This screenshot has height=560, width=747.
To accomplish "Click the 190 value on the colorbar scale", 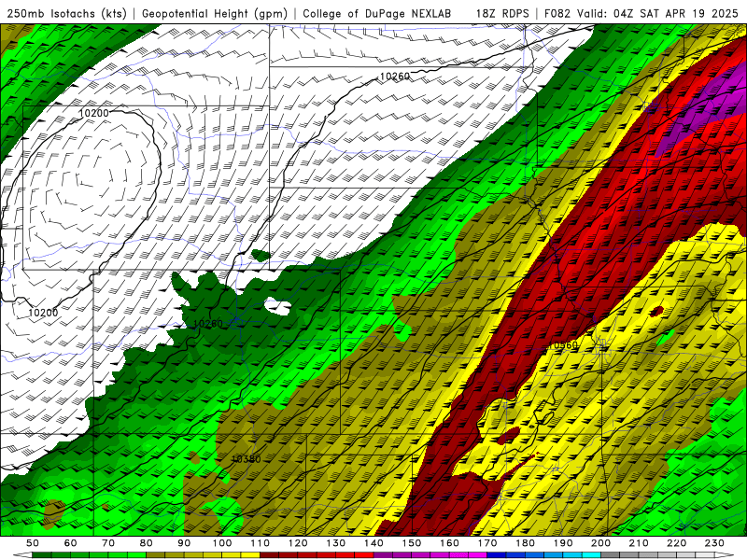I will (x=563, y=543).
